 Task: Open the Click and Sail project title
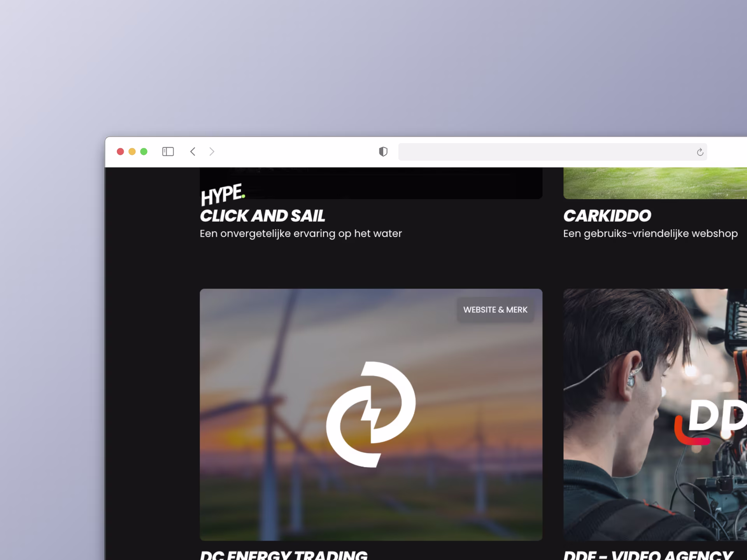(x=262, y=216)
